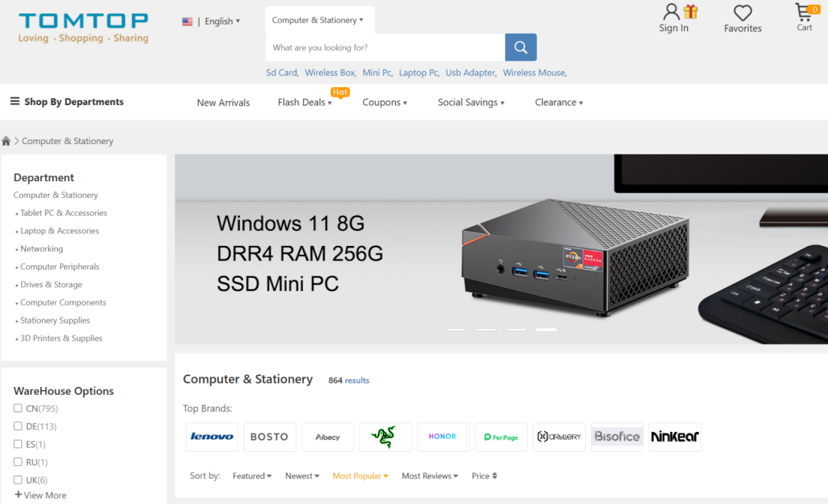The height and width of the screenshot is (504, 828).
Task: Click the search input field
Action: (x=386, y=47)
